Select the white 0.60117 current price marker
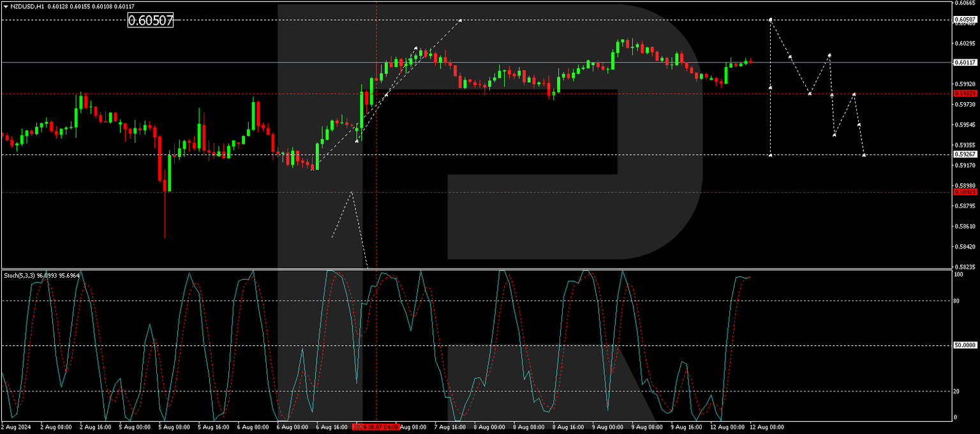Image resolution: width=980 pixels, height=434 pixels. (965, 63)
